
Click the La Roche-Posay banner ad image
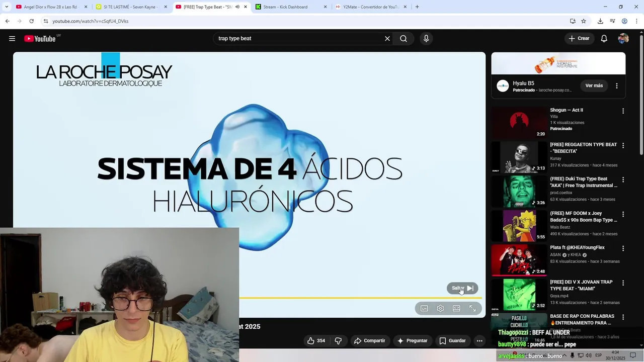pyautogui.click(x=558, y=63)
